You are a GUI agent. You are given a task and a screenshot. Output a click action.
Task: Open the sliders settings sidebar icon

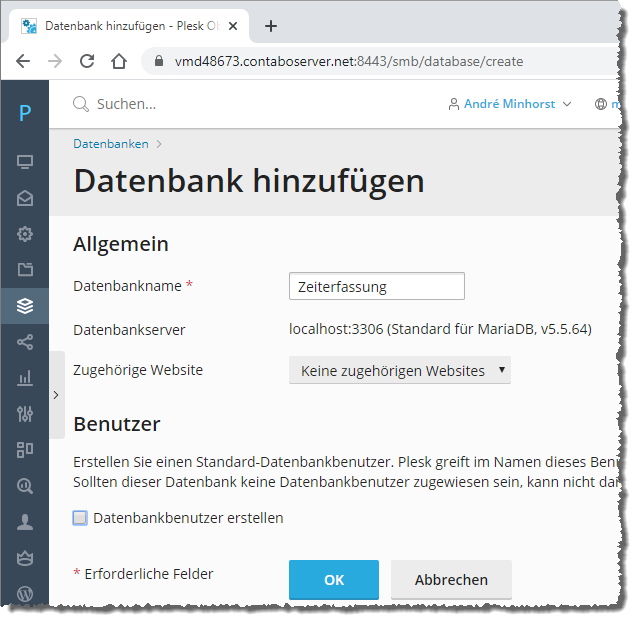point(25,414)
